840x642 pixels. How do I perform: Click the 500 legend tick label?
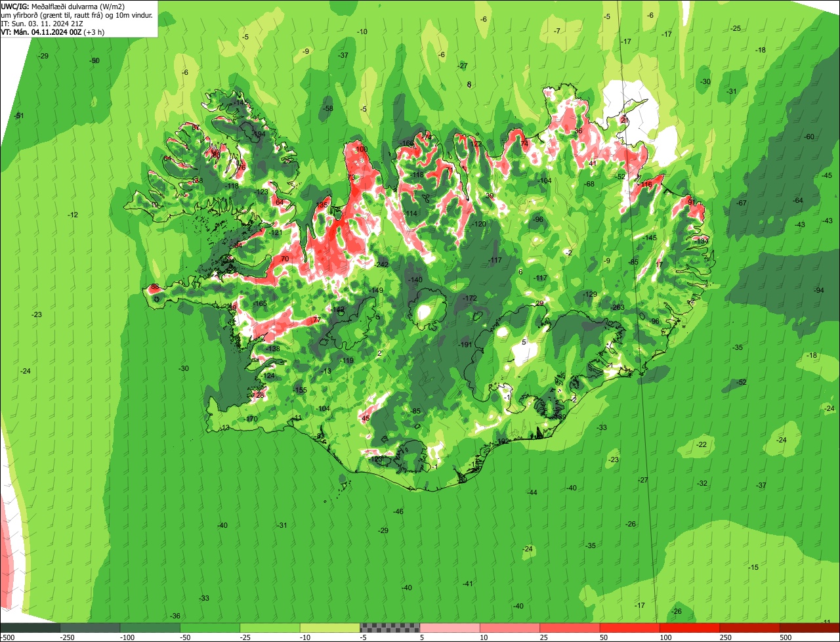click(x=786, y=637)
